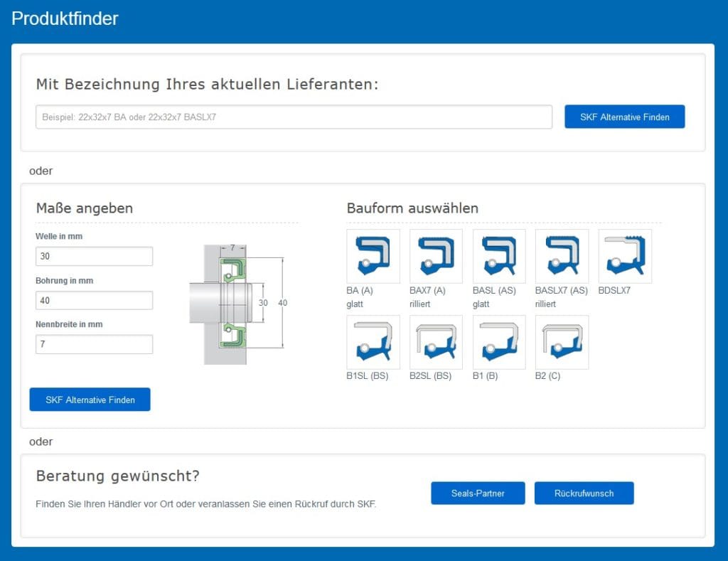Open the Seals-Partner dealer finder
728x561 pixels.
point(478,493)
